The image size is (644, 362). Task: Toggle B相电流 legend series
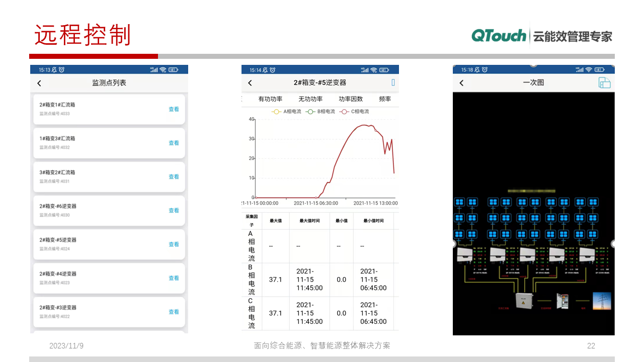click(x=320, y=112)
